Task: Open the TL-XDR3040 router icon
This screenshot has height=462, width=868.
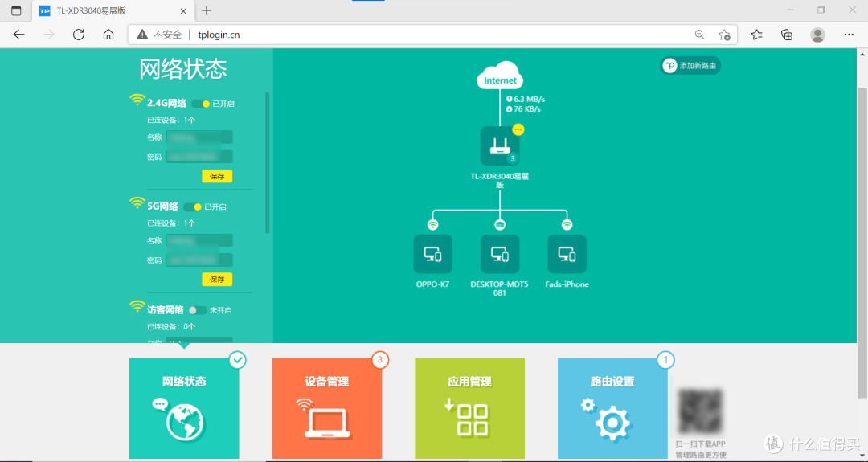Action: point(500,145)
